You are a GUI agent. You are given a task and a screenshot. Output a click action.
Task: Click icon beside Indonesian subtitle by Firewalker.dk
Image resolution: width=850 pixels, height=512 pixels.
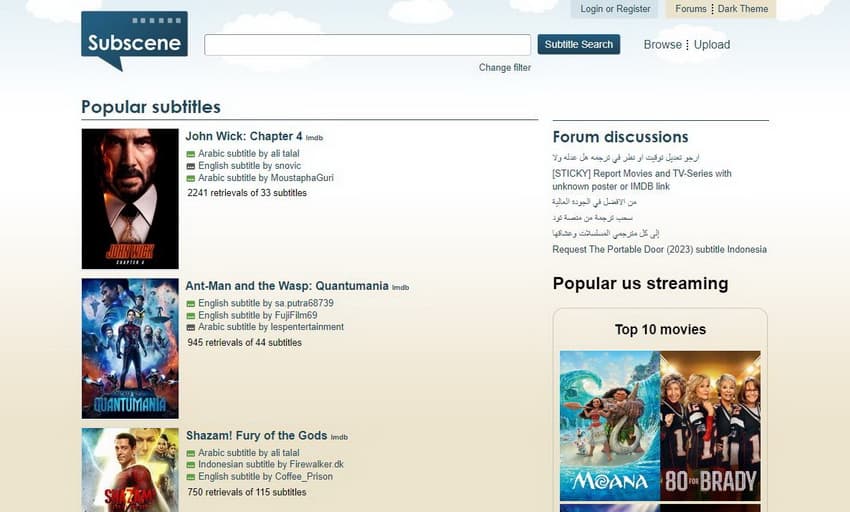click(x=191, y=465)
